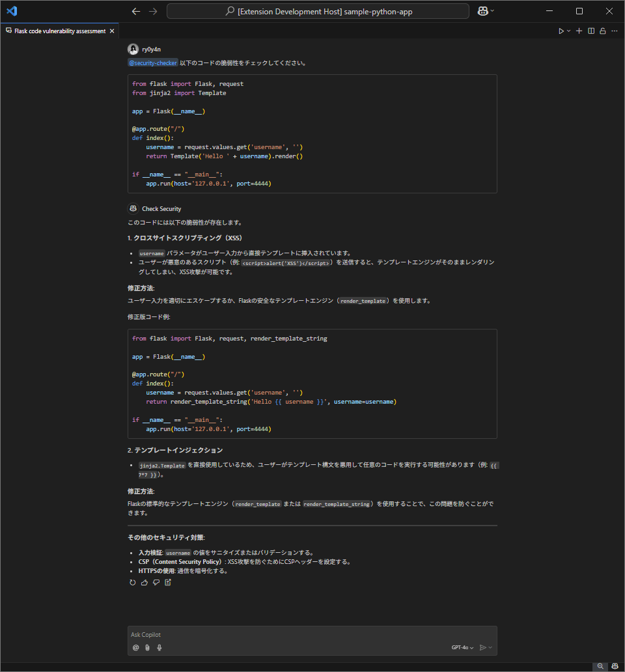Go forward with the right arrow
The image size is (625, 672).
pos(153,12)
